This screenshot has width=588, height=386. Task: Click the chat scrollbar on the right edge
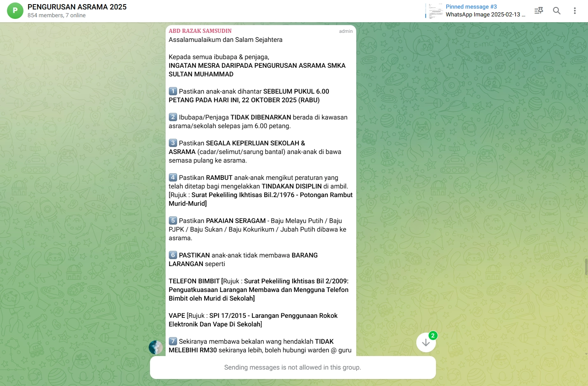[x=586, y=267]
